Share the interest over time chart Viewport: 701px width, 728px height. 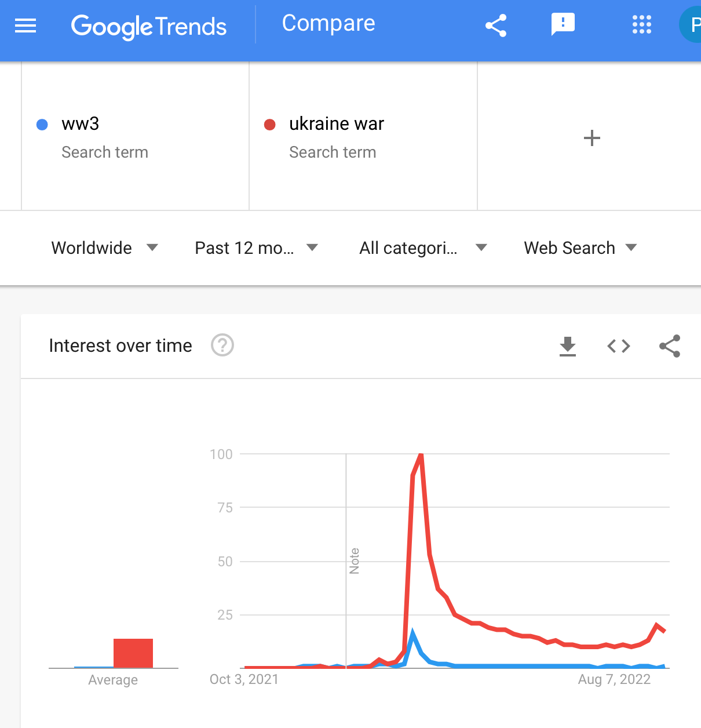[x=670, y=346]
